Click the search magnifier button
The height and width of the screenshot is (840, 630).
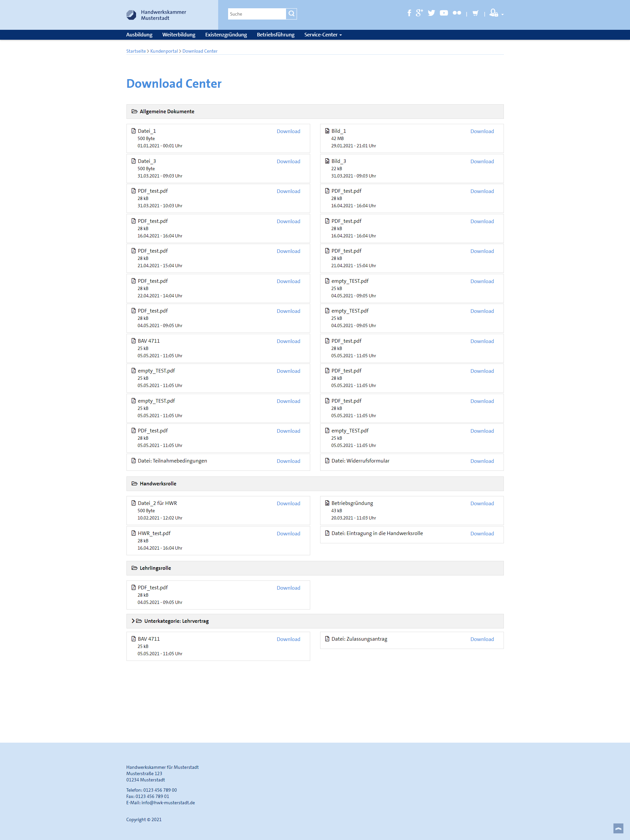tap(291, 14)
